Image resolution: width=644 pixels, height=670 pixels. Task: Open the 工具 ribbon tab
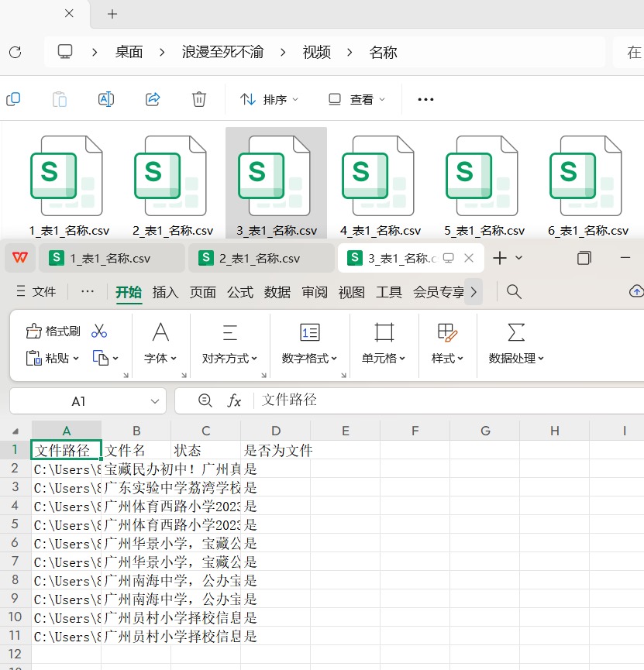(389, 292)
